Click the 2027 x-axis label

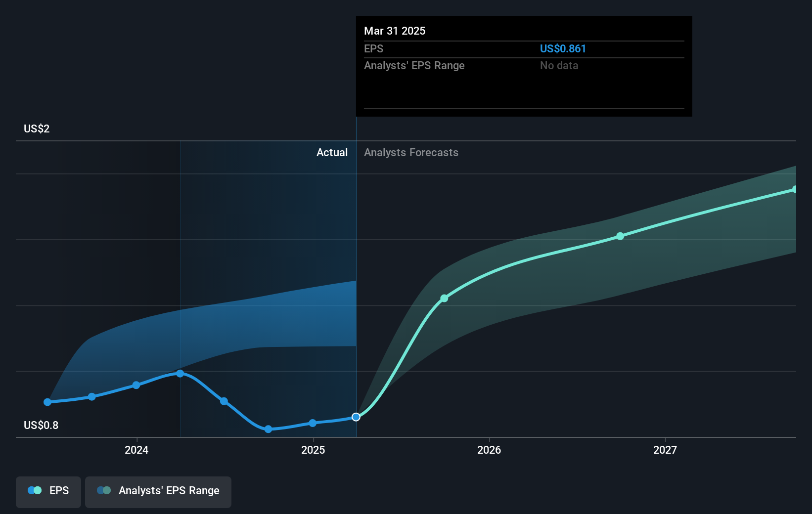(665, 450)
